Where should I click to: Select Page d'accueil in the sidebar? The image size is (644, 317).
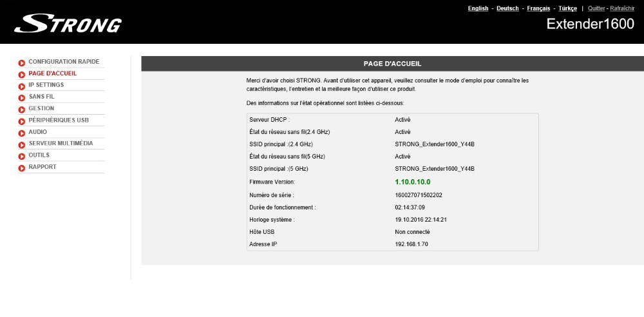[52, 73]
